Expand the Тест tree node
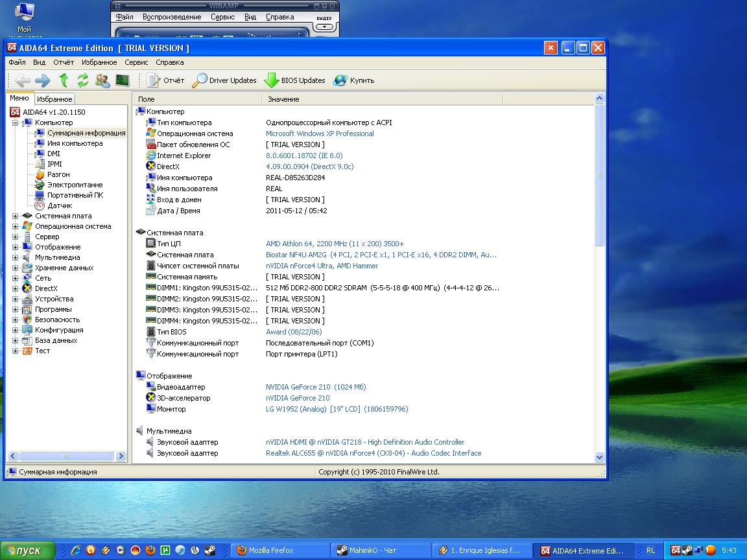This screenshot has height=560, width=747. click(x=16, y=351)
